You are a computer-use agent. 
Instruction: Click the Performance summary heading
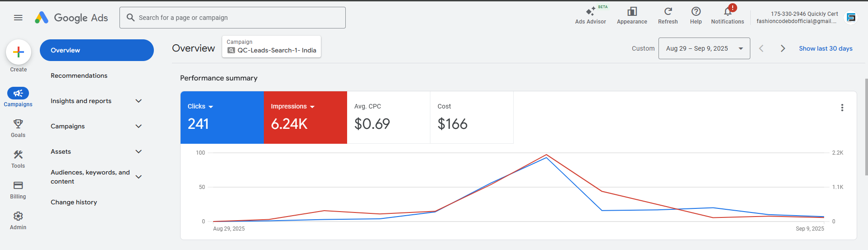219,78
